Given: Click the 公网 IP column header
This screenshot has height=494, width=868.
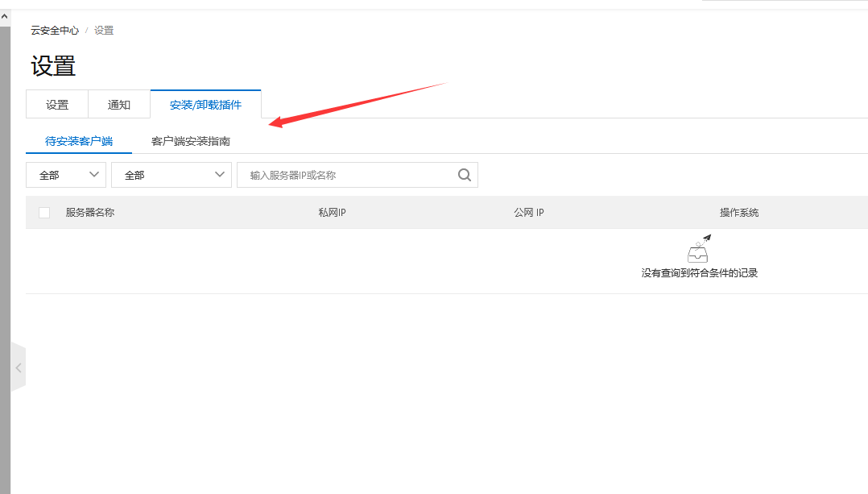Looking at the screenshot, I should 529,213.
